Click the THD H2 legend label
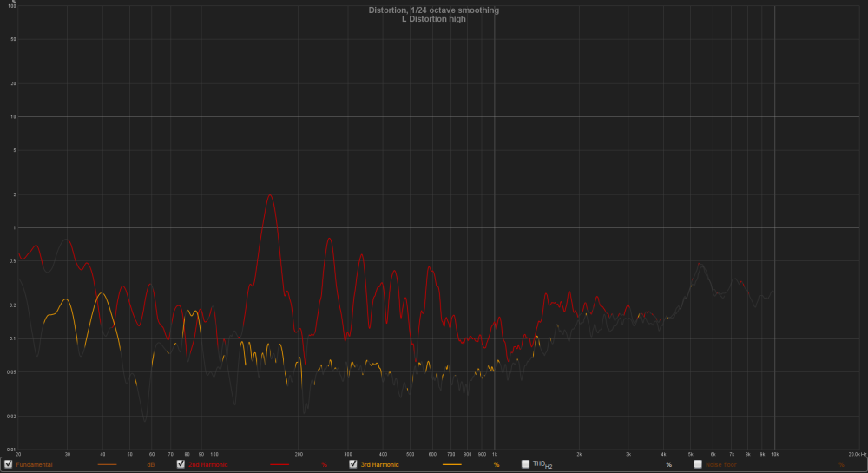This screenshot has width=868, height=473. pyautogui.click(x=542, y=464)
